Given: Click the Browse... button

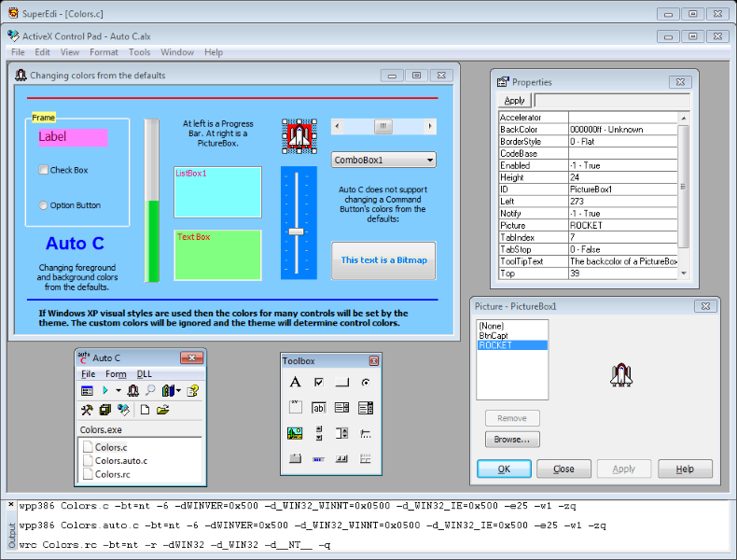Looking at the screenshot, I should [512, 439].
